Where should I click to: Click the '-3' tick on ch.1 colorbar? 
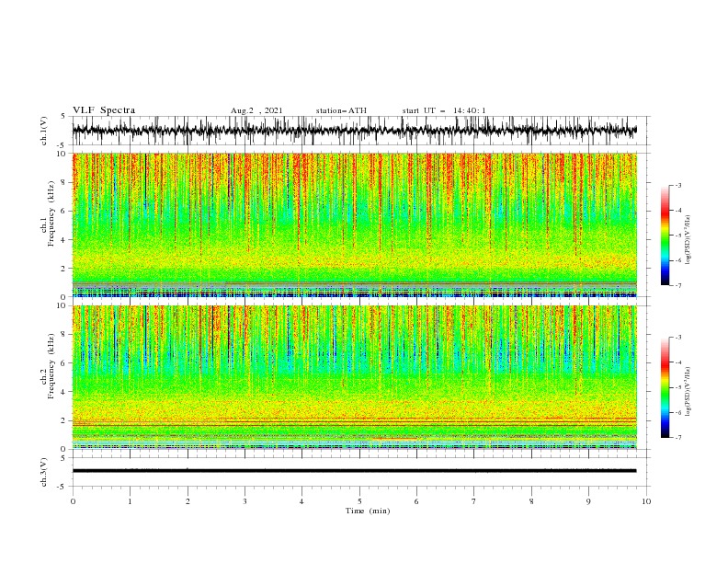click(x=677, y=185)
